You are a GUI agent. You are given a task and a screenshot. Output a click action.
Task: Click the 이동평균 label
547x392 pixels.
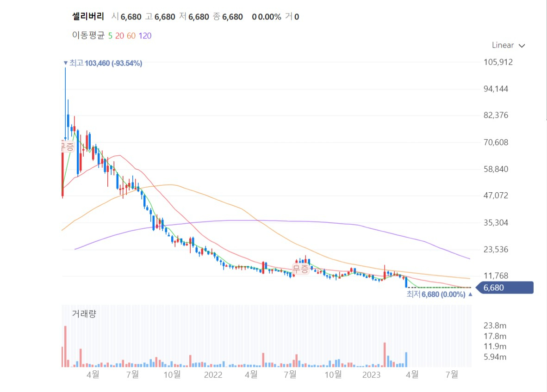(88, 36)
